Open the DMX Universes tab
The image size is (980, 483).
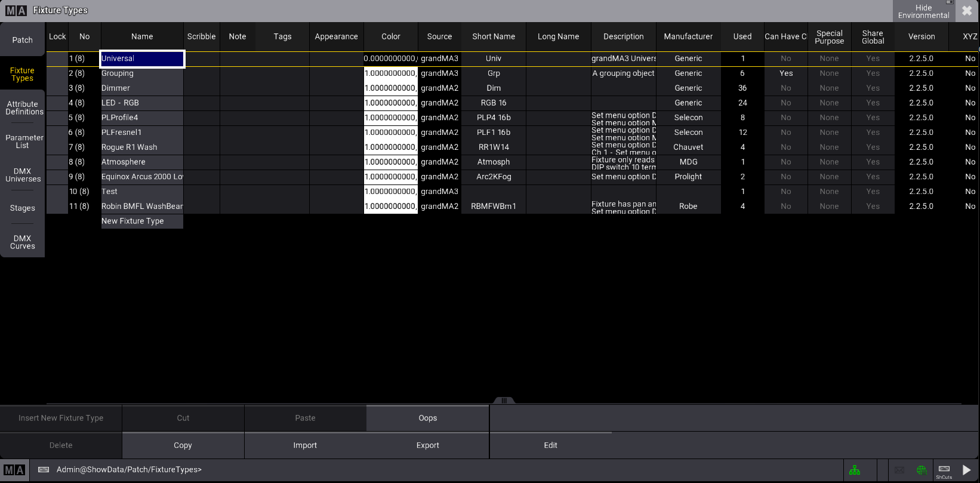(23, 175)
